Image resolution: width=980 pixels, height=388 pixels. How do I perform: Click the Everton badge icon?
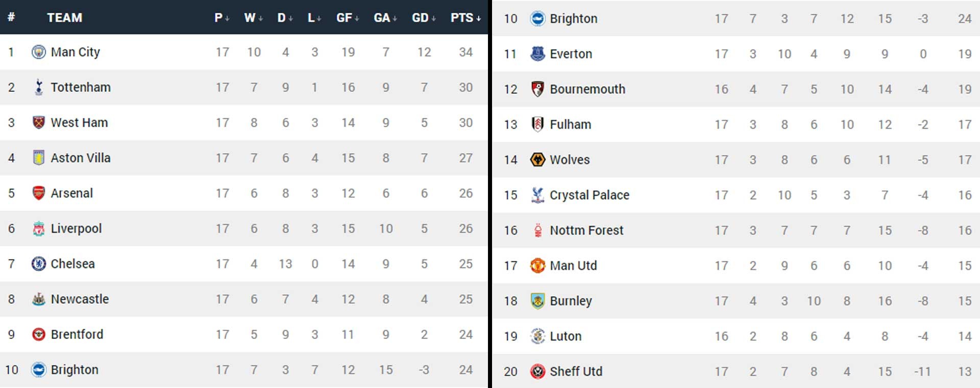[537, 54]
